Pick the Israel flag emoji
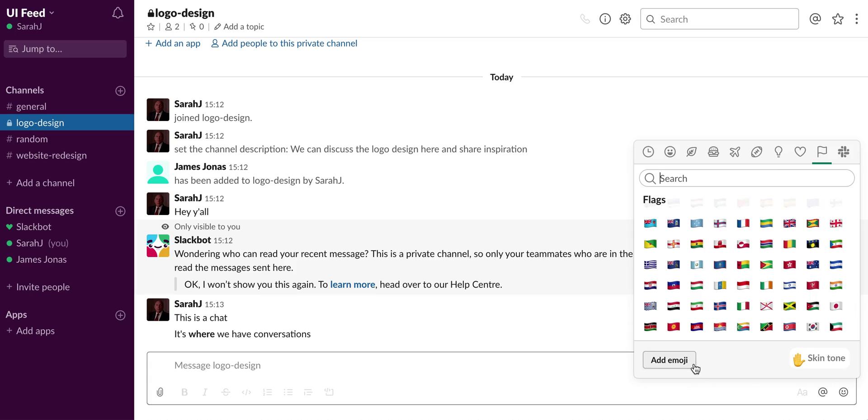The width and height of the screenshot is (868, 420). (789, 285)
